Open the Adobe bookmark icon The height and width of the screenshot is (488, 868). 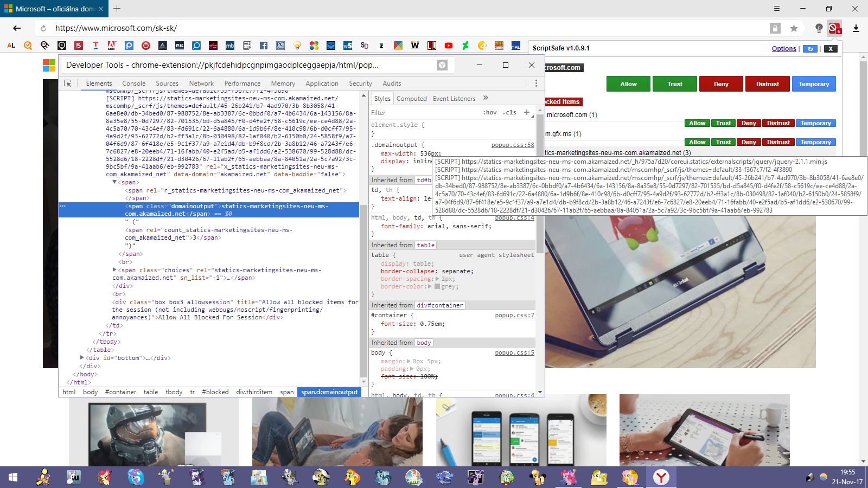[112, 46]
